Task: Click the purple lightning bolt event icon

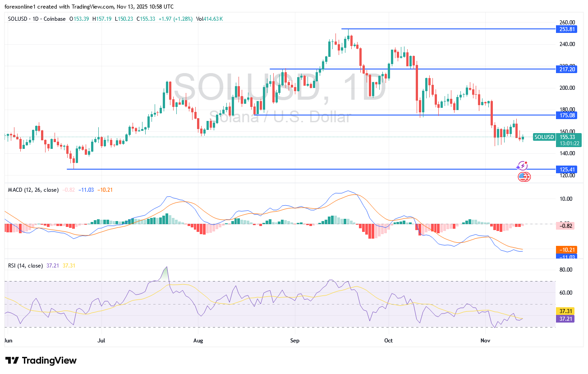Action: [523, 166]
